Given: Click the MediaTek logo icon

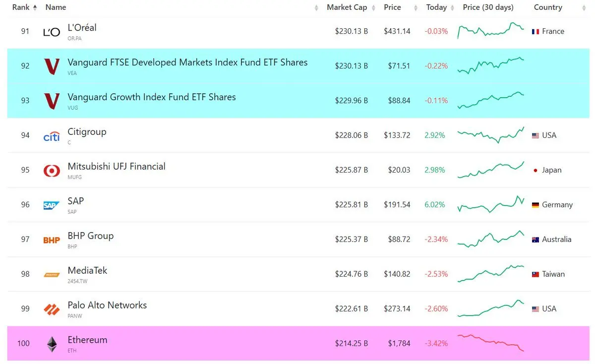Looking at the screenshot, I should pyautogui.click(x=52, y=275).
